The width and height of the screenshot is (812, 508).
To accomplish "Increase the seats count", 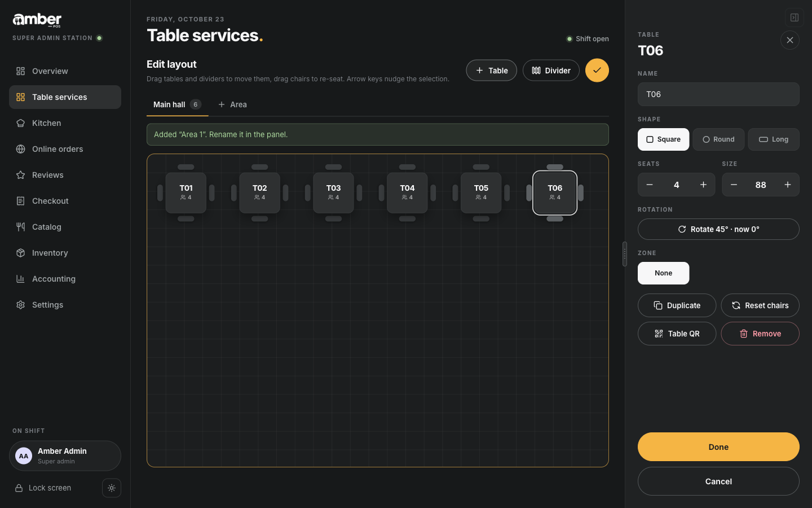I will click(703, 185).
